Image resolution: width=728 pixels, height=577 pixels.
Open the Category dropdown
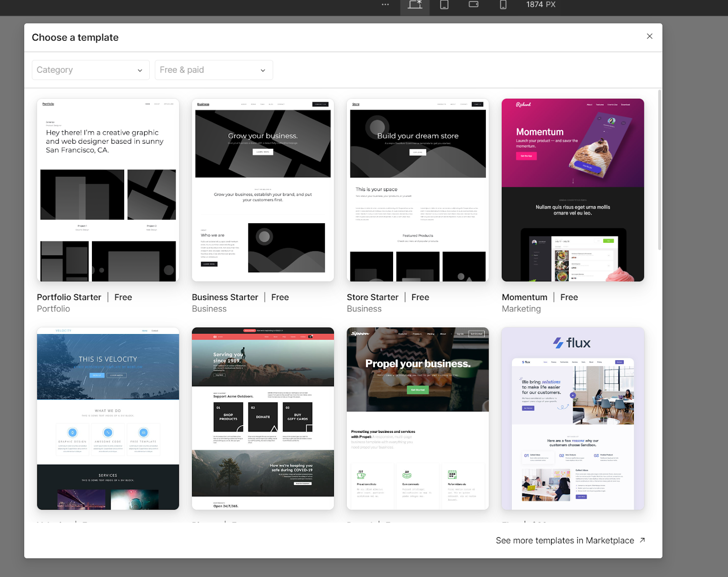[91, 70]
